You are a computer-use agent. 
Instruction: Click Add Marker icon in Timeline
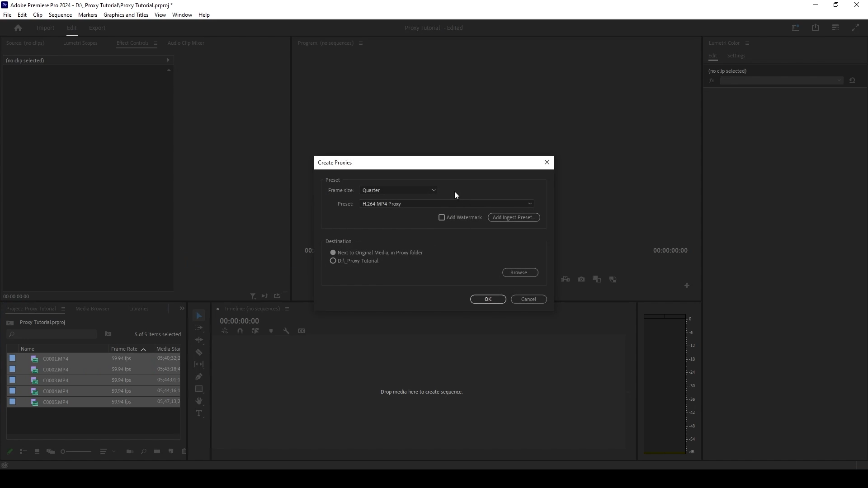click(271, 331)
